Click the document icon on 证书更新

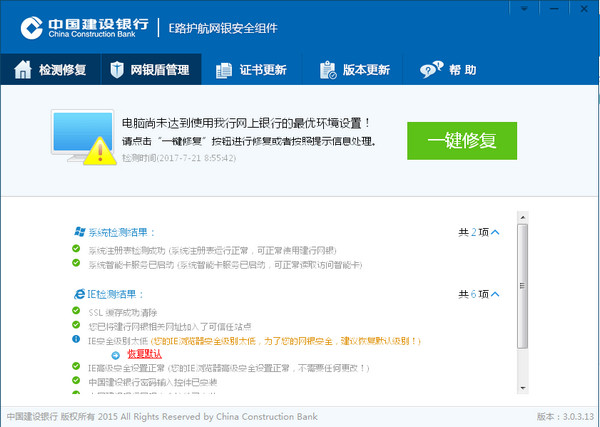224,70
